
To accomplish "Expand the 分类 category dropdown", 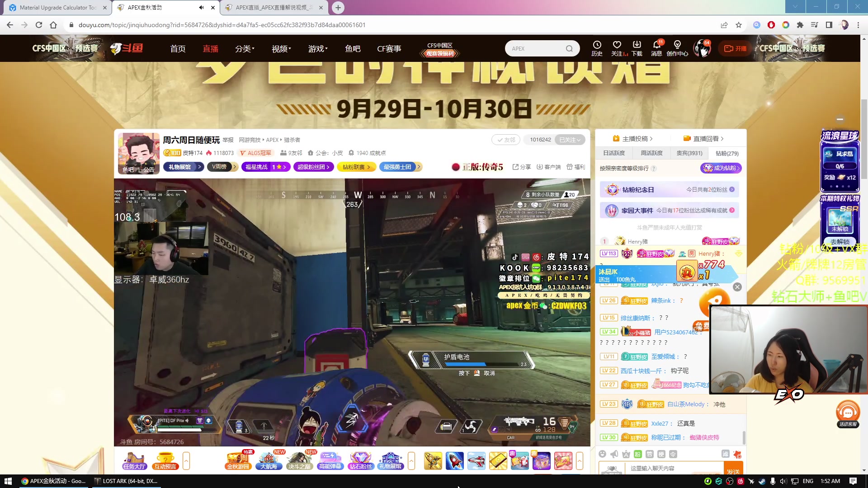I will (x=245, y=48).
